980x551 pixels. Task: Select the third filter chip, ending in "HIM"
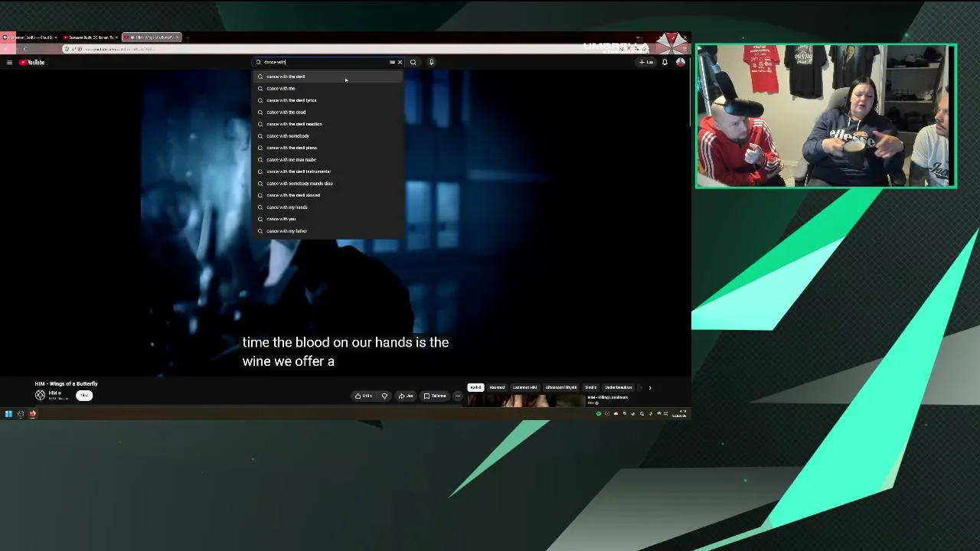point(524,387)
